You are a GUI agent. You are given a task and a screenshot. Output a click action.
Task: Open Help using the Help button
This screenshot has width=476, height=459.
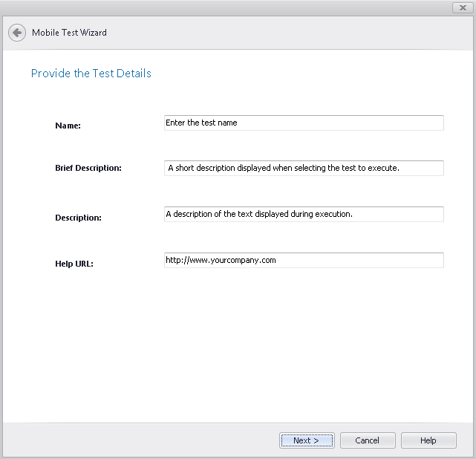pyautogui.click(x=428, y=440)
